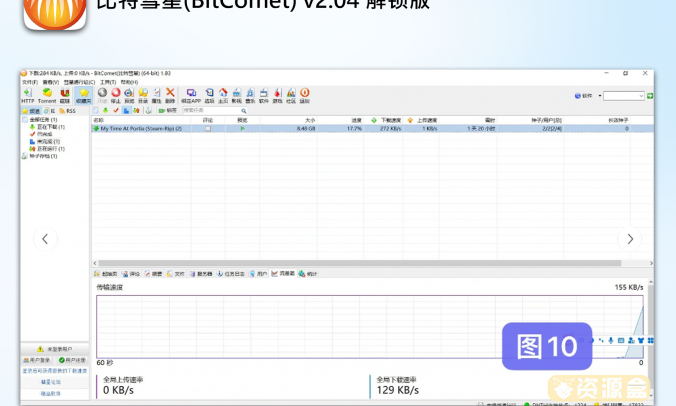Image resolution: width=676 pixels, height=406 pixels.
Task: Click the music note toolbar icon
Action: pos(250,95)
